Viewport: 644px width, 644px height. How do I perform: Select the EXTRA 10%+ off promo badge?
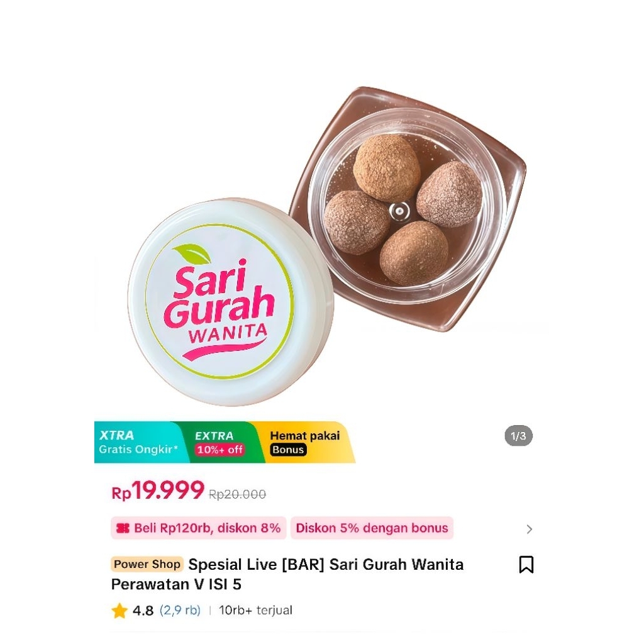(x=219, y=442)
